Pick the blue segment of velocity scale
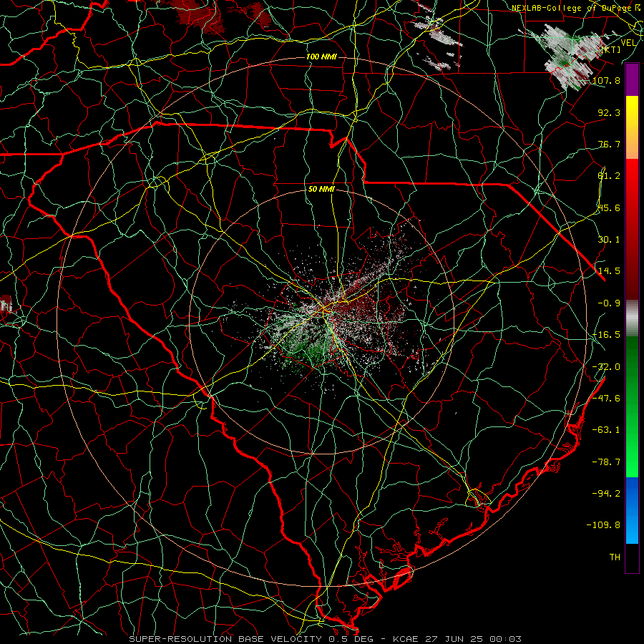Image resolution: width=644 pixels, height=644 pixels. pyautogui.click(x=632, y=510)
